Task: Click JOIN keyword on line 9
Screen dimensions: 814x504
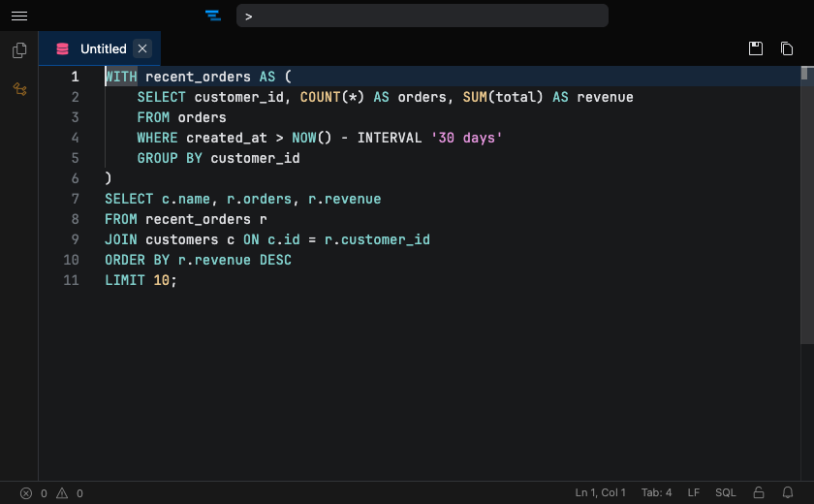Action: coord(121,239)
